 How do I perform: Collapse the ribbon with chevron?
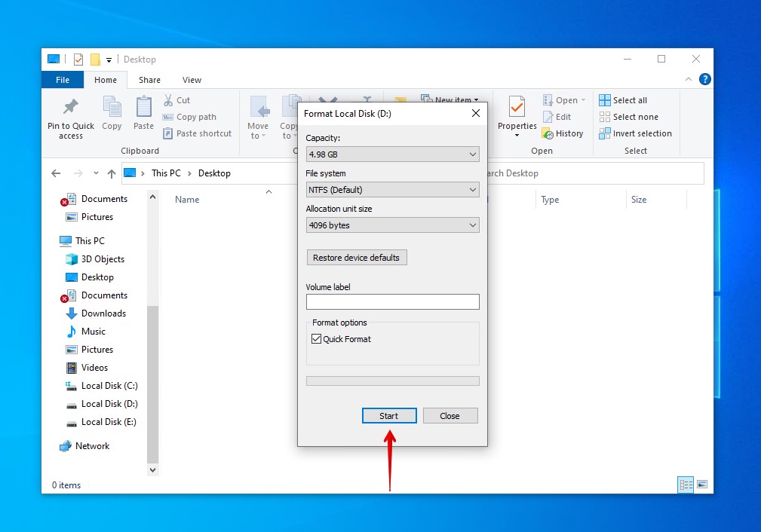(x=688, y=79)
